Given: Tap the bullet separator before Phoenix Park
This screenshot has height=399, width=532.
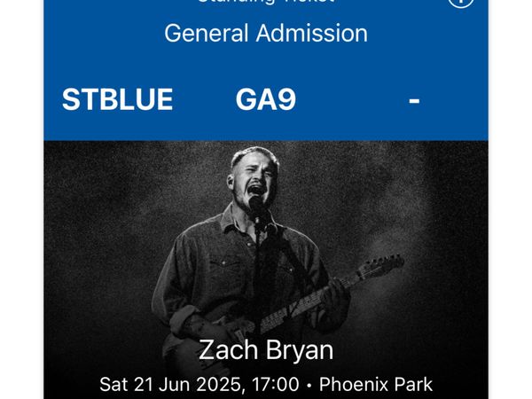Looking at the screenshot, I should pyautogui.click(x=309, y=386).
